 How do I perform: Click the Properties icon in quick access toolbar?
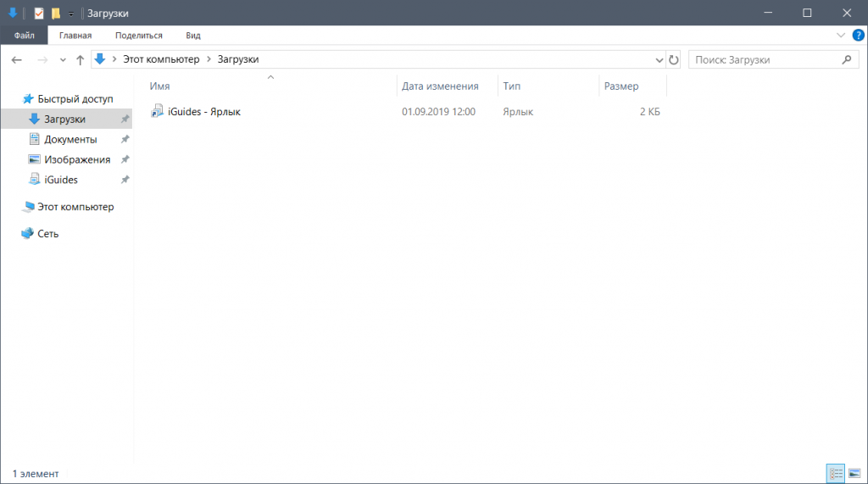tap(38, 14)
